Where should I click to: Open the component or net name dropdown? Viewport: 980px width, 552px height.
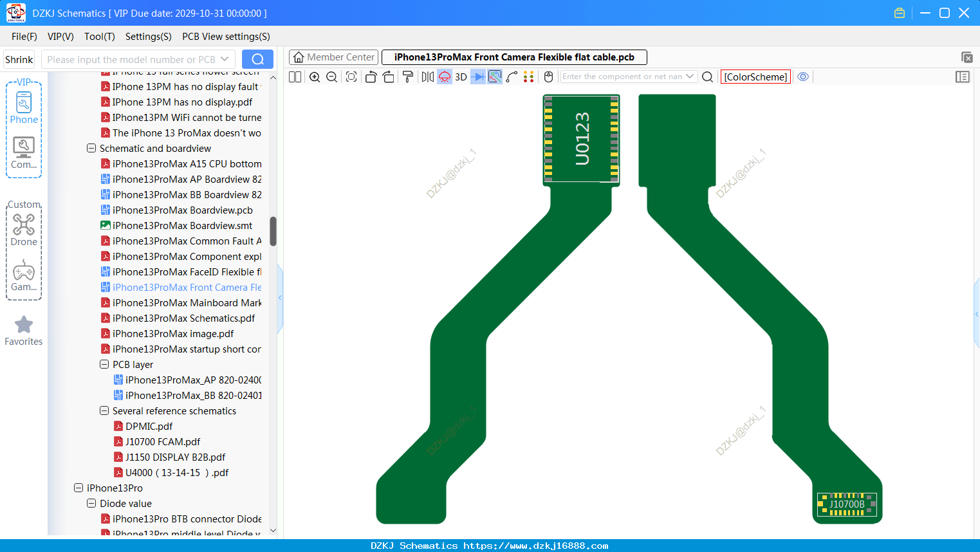click(690, 76)
